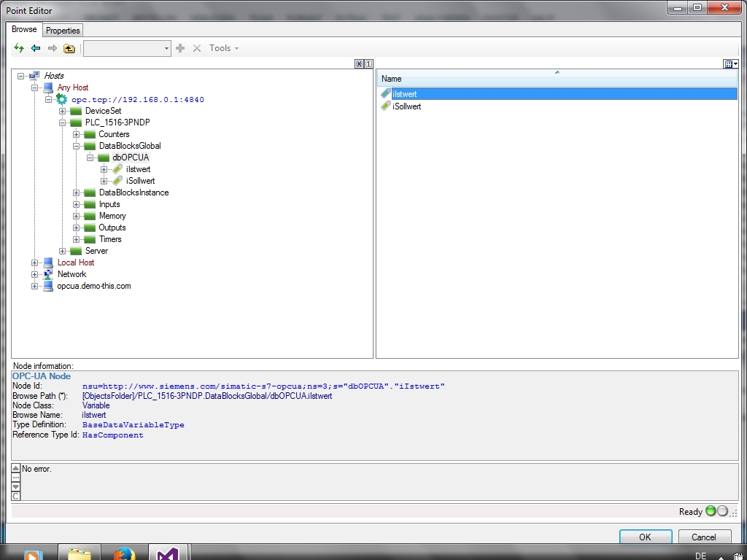Click the gear icon of the opc.tcp endpoint
This screenshot has height=560, width=747.
[x=62, y=99]
